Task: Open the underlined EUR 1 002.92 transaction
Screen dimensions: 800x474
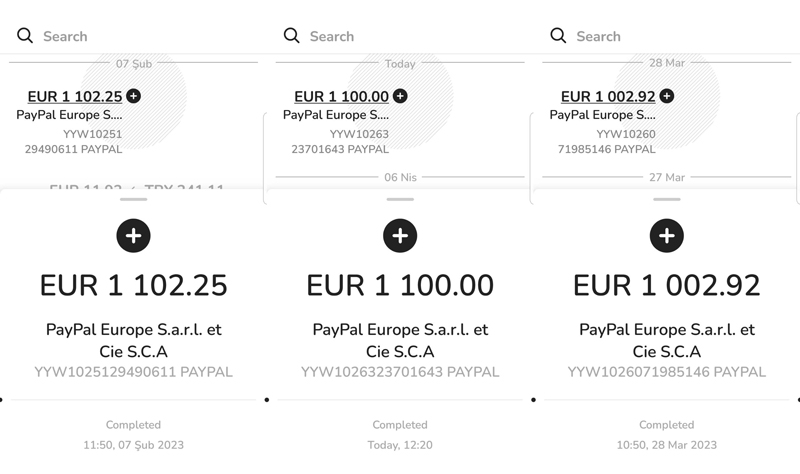Action: pyautogui.click(x=608, y=96)
